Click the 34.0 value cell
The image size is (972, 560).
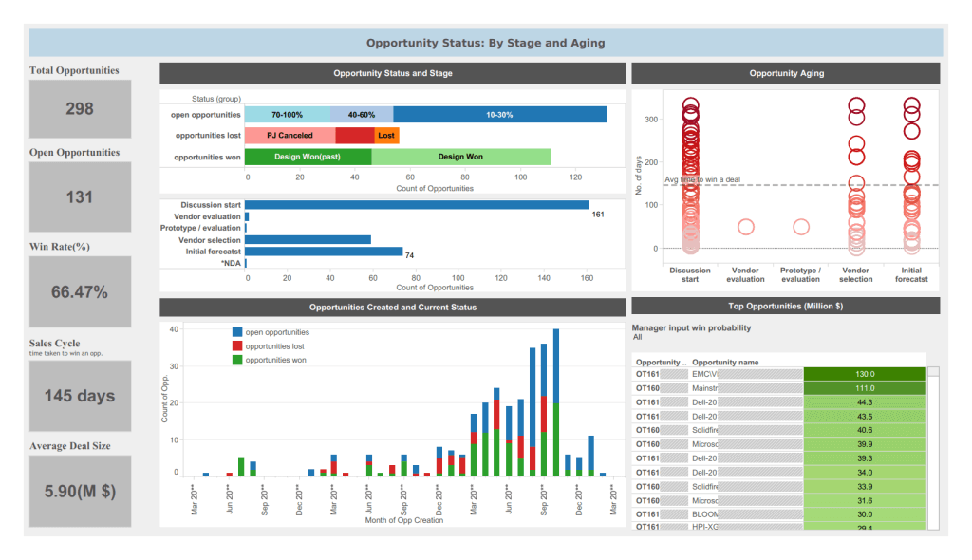click(865, 473)
